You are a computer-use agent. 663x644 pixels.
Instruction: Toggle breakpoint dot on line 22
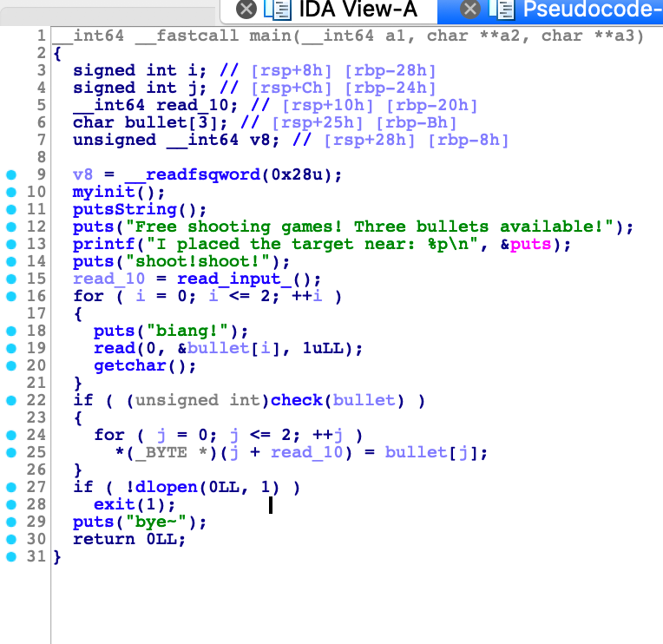tap(11, 400)
